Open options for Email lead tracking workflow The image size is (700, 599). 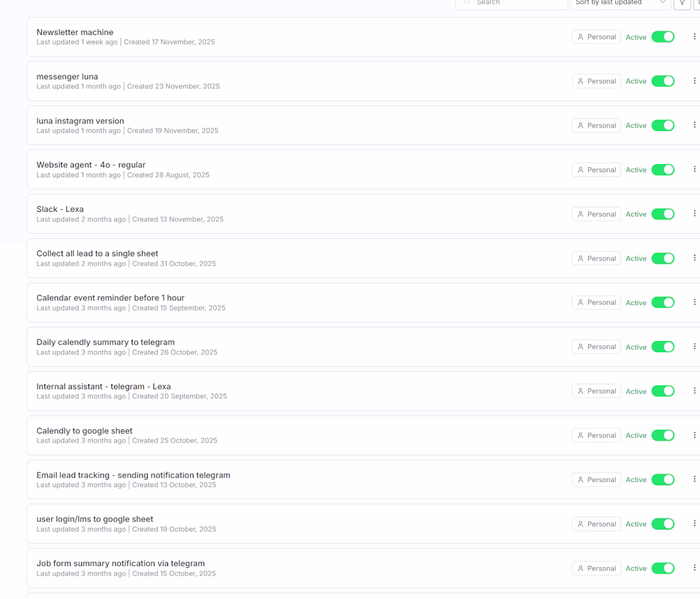[694, 479]
